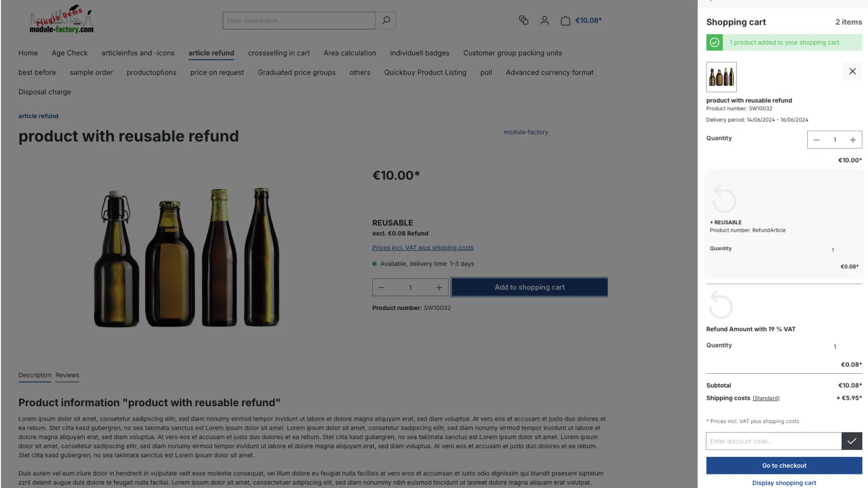
Task: Click the shopping bag icon showing €10.08
Action: pyautogui.click(x=581, y=20)
